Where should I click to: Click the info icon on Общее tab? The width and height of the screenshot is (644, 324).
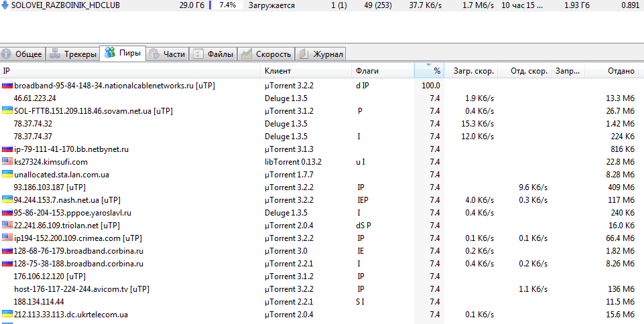[6, 54]
